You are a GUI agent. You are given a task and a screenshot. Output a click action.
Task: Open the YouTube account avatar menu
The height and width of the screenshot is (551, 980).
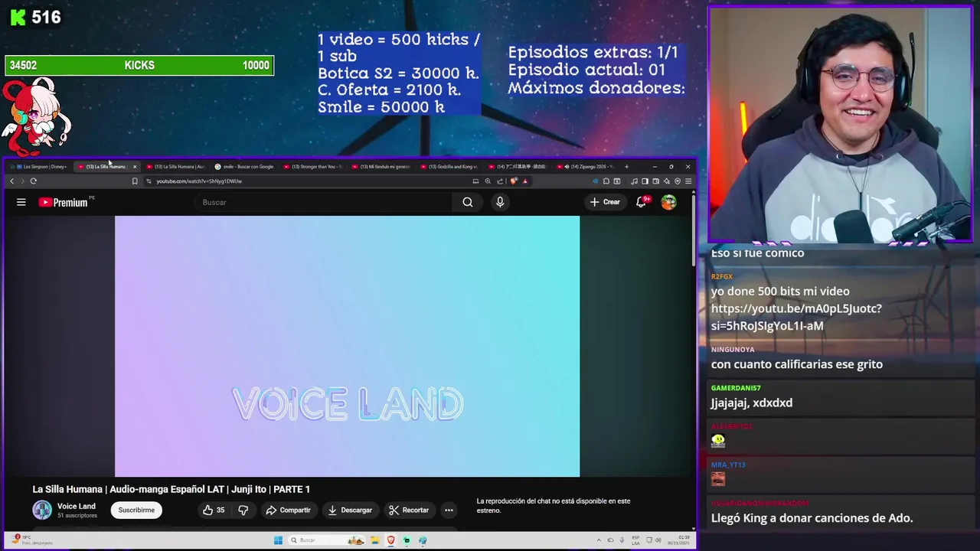(x=668, y=202)
